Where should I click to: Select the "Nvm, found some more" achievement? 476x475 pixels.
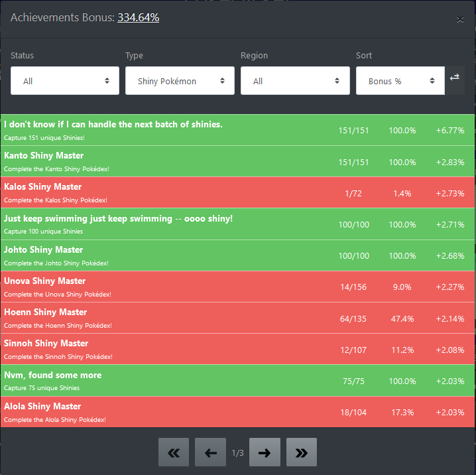coord(237,381)
